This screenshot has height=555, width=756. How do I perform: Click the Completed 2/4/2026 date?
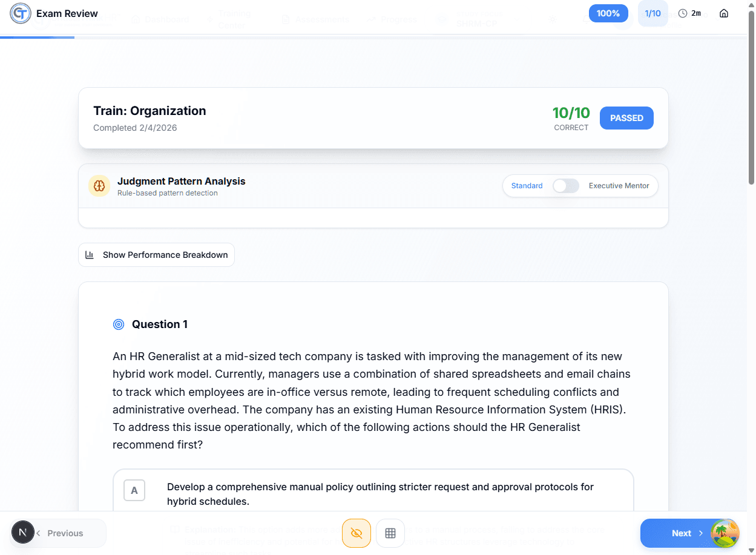(135, 128)
